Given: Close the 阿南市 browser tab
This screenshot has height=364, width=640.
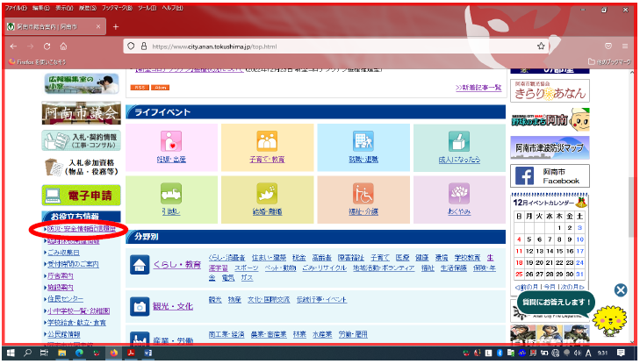Looking at the screenshot, I should tap(98, 26).
